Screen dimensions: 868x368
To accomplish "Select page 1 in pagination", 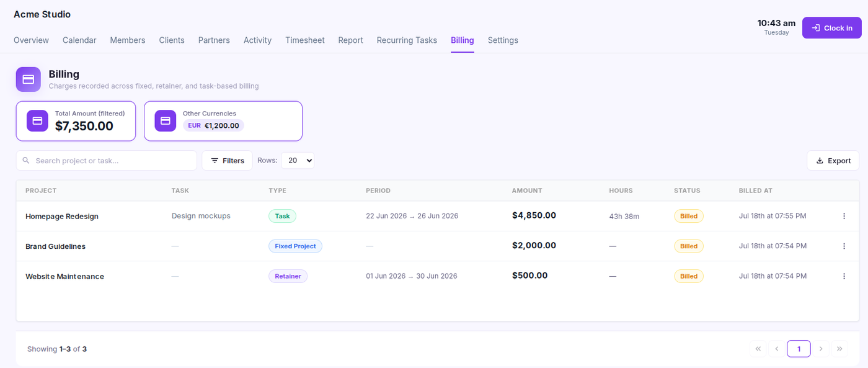I will (799, 349).
